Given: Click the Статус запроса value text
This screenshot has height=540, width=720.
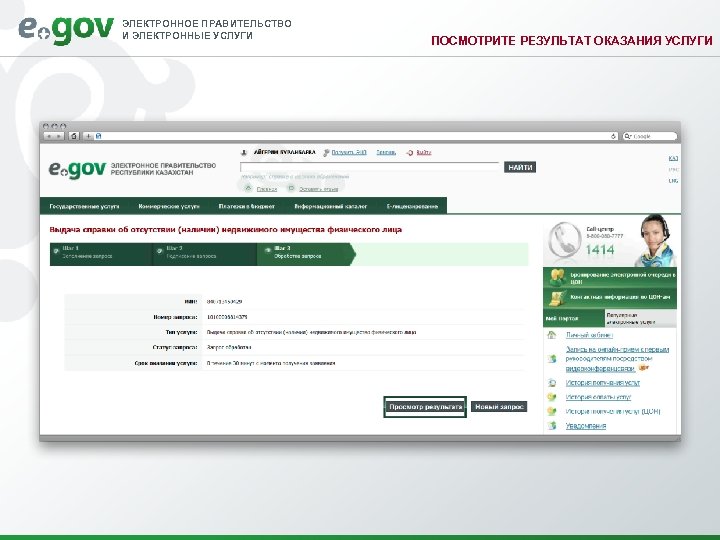Looking at the screenshot, I should pyautogui.click(x=229, y=348).
